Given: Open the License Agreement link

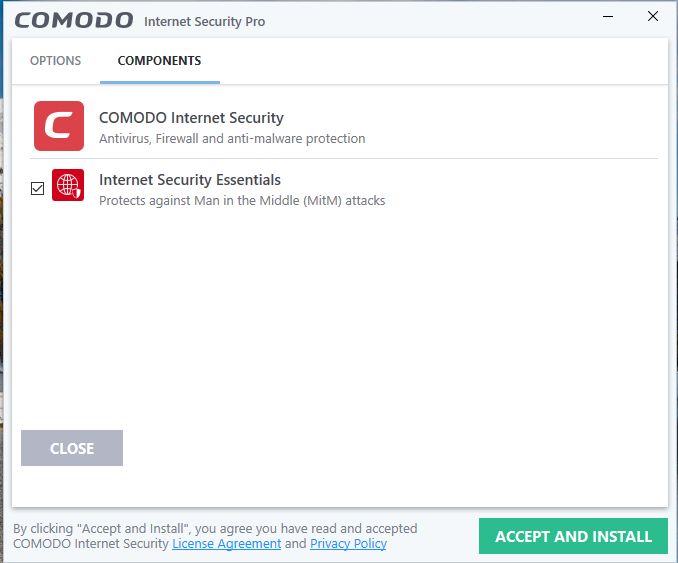Looking at the screenshot, I should (226, 544).
